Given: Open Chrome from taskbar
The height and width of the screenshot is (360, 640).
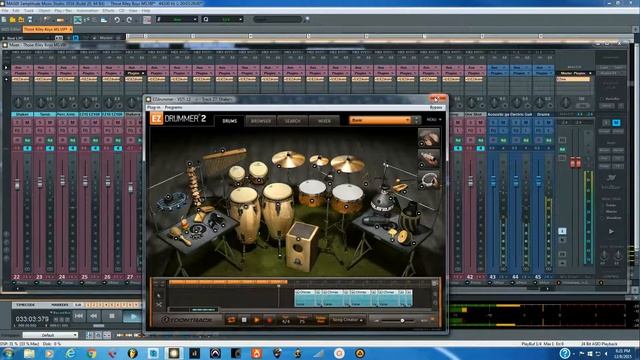Looking at the screenshot, I should pos(91,353).
